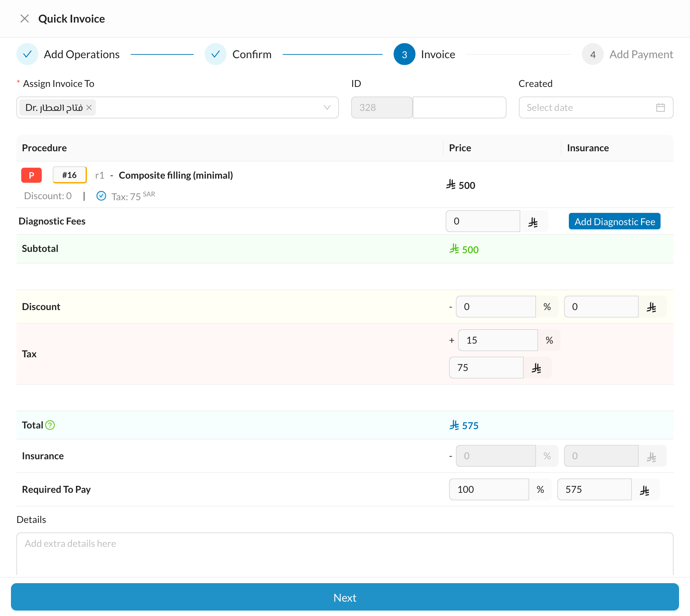Click Add Diagnostic Fee button
690x616 pixels.
click(x=615, y=221)
